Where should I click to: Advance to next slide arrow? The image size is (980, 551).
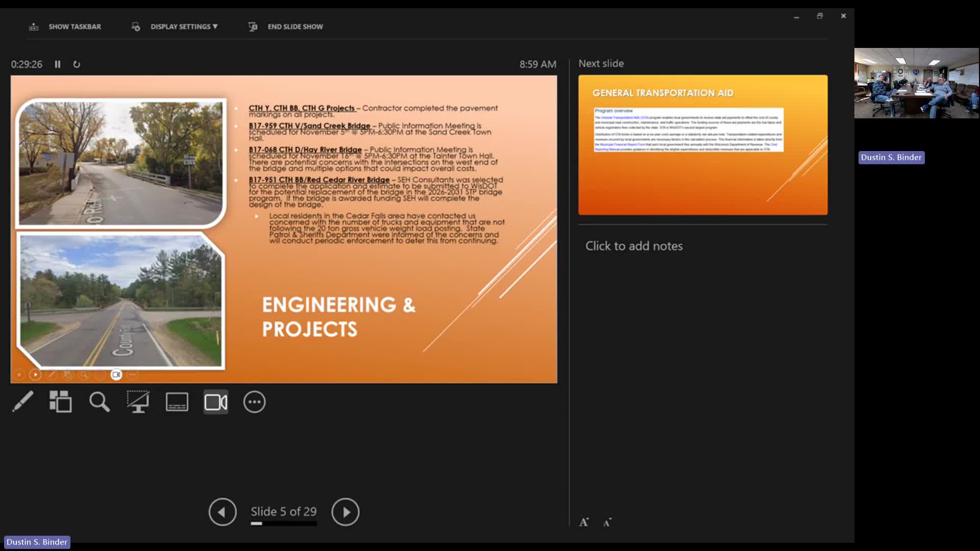346,512
